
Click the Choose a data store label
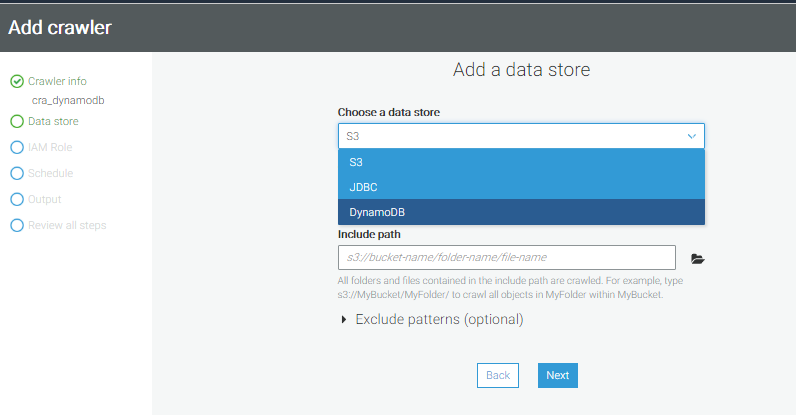click(x=389, y=112)
